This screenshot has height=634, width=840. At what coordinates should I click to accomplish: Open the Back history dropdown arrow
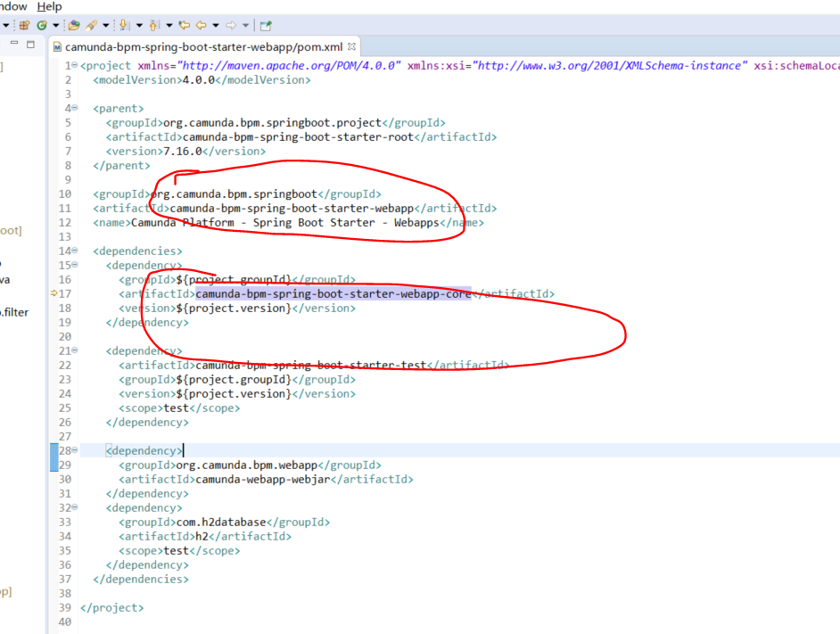(x=214, y=24)
